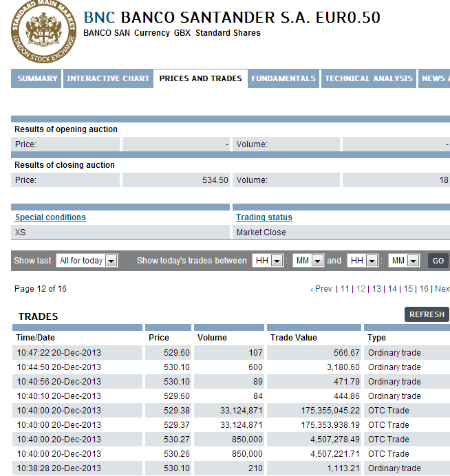
Task: Select the 10:40:56 20-Dec-2013 trade time
Action: pos(58,382)
